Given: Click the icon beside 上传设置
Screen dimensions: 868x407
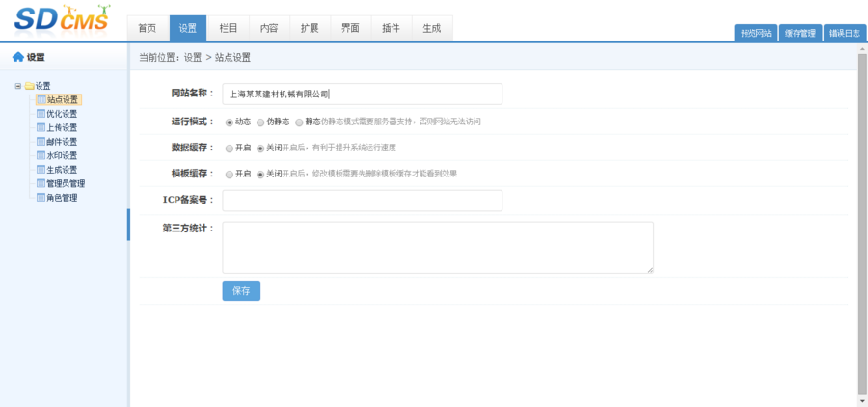Looking at the screenshot, I should pos(41,127).
